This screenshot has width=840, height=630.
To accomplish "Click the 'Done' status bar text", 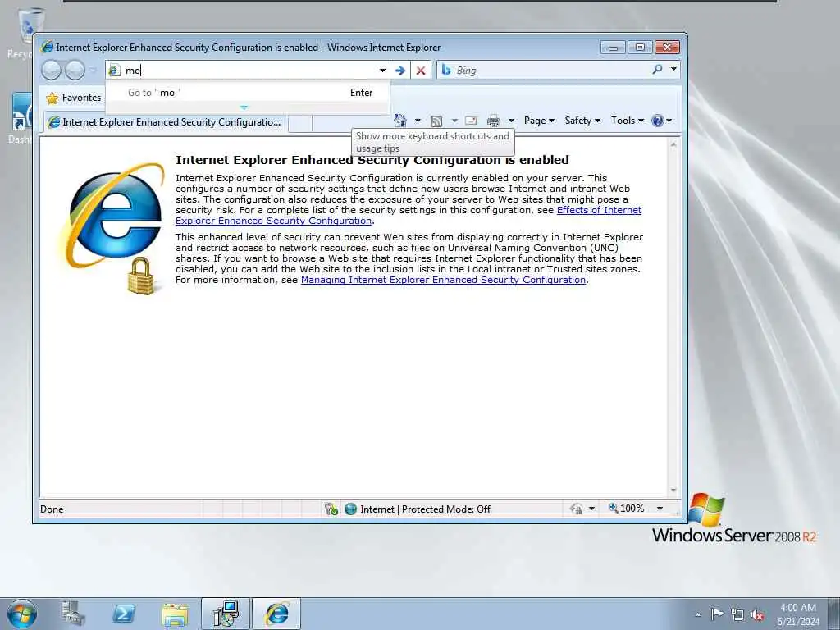I will (x=52, y=509).
